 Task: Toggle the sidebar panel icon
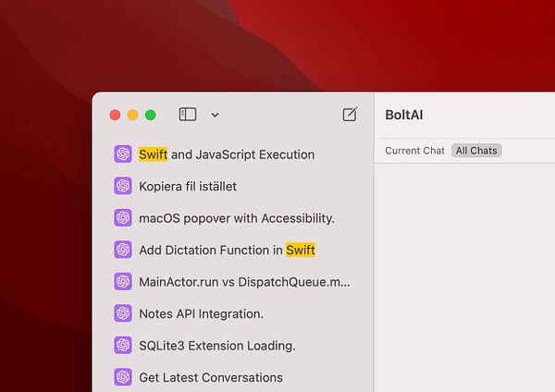188,115
